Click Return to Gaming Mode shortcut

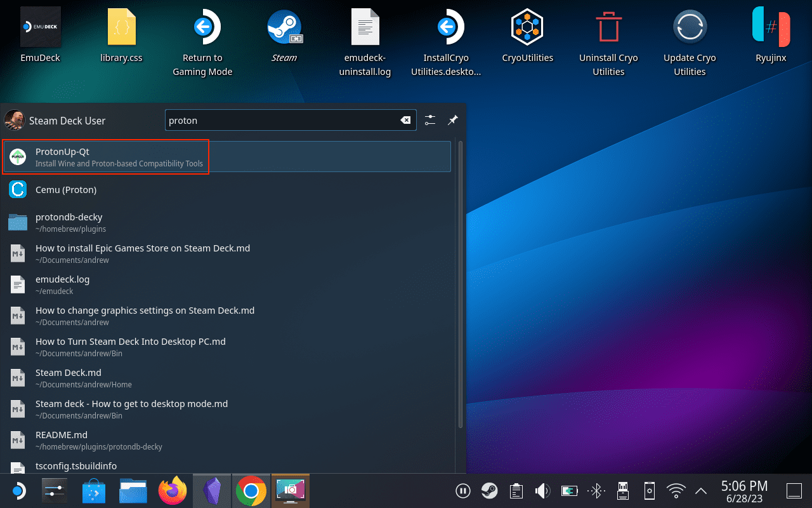coord(202,43)
